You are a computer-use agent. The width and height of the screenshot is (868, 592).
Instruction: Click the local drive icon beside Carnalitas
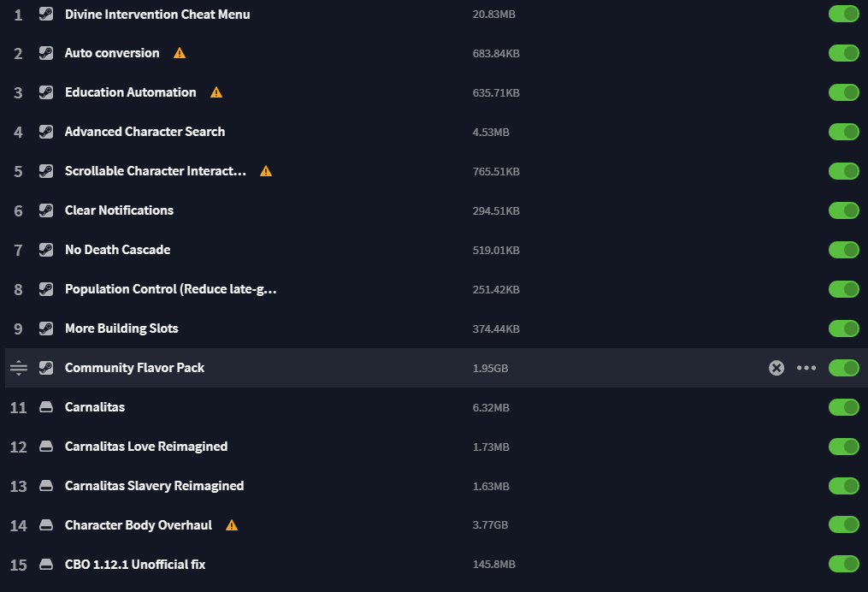tap(46, 407)
